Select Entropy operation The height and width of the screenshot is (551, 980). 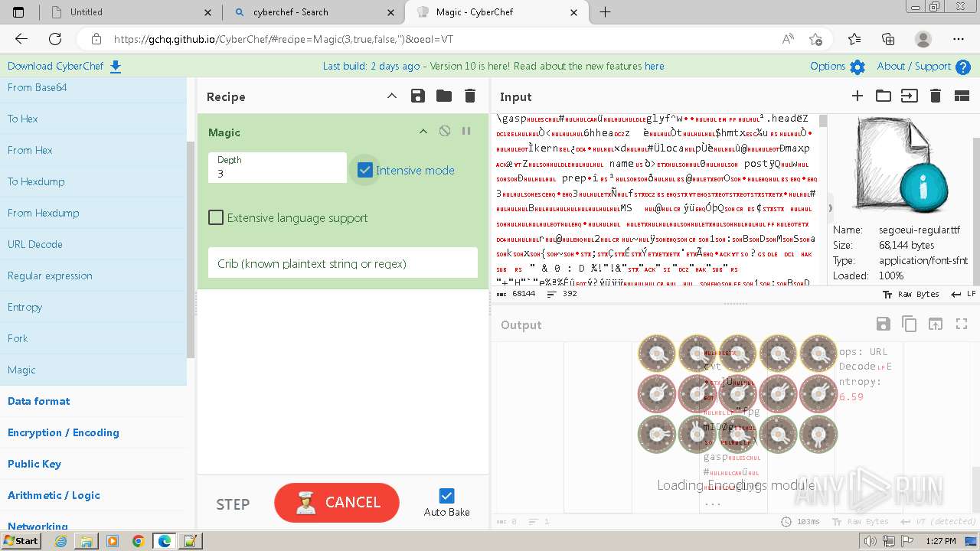click(93, 307)
